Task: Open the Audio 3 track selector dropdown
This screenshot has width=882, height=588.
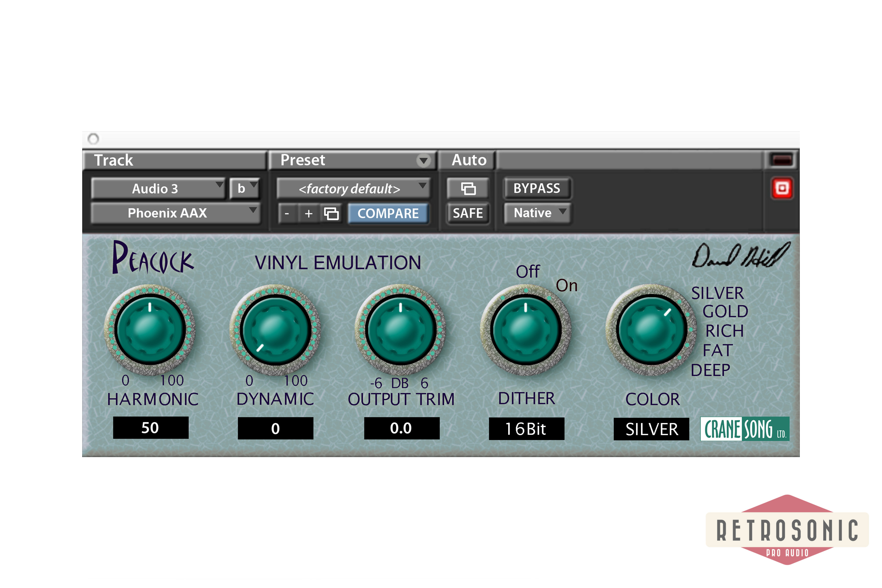Action: (158, 188)
